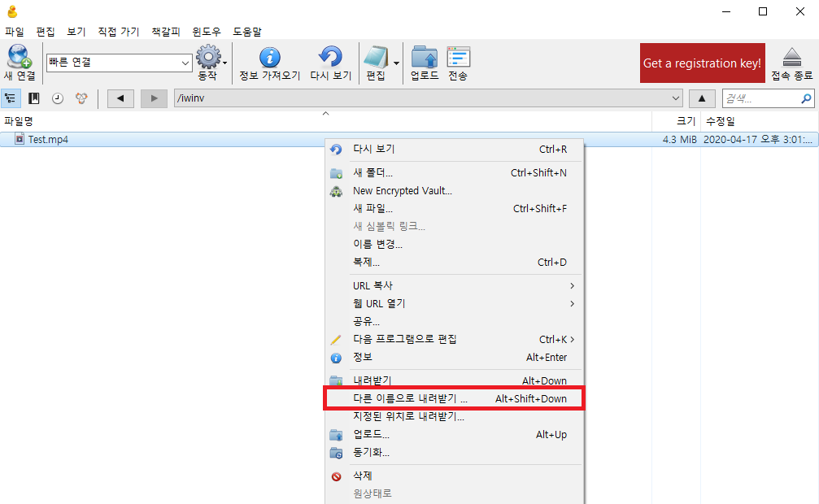819x504 pixels.
Task: Click the 접속 종료 eject icon
Action: tap(792, 58)
